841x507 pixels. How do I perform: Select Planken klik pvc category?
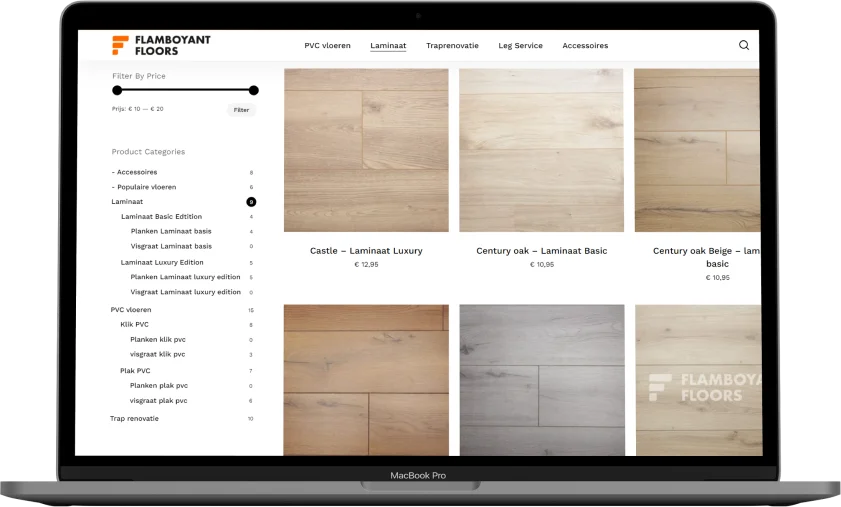pos(158,340)
